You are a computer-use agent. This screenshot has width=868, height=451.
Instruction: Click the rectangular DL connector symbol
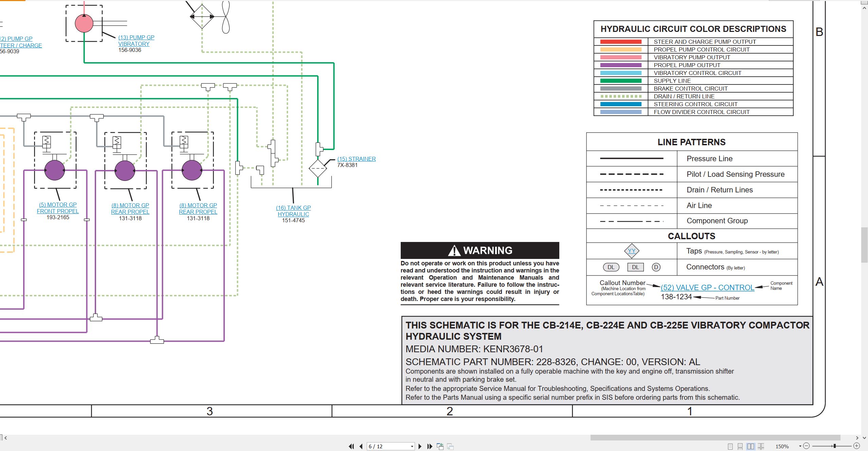(x=635, y=267)
